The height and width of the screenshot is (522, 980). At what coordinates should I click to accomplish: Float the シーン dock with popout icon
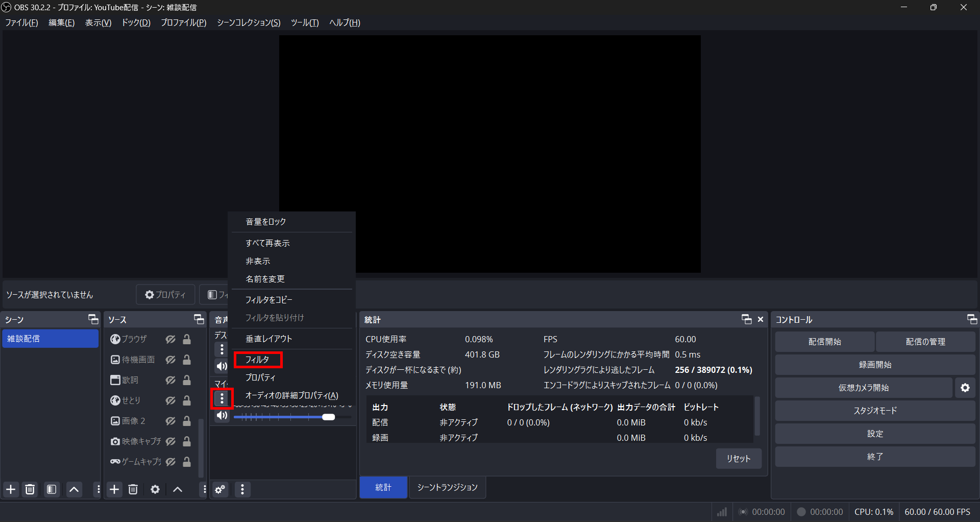click(93, 319)
